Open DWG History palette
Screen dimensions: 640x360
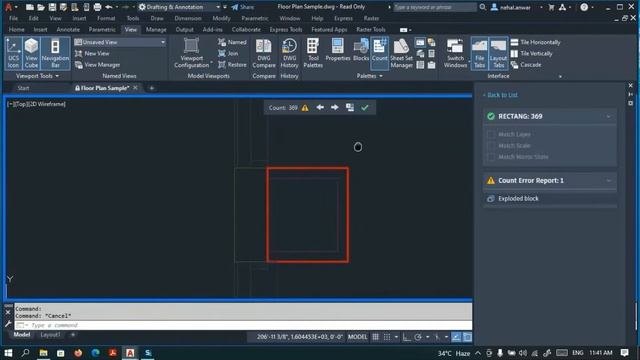pos(289,53)
